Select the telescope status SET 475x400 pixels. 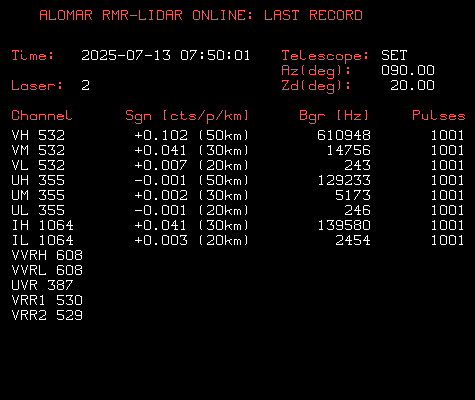394,55
